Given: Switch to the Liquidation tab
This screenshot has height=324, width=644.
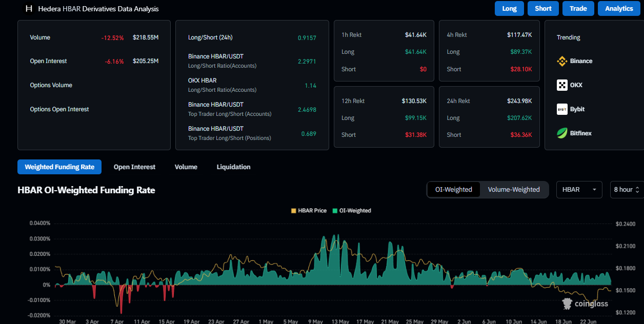Looking at the screenshot, I should click(233, 167).
